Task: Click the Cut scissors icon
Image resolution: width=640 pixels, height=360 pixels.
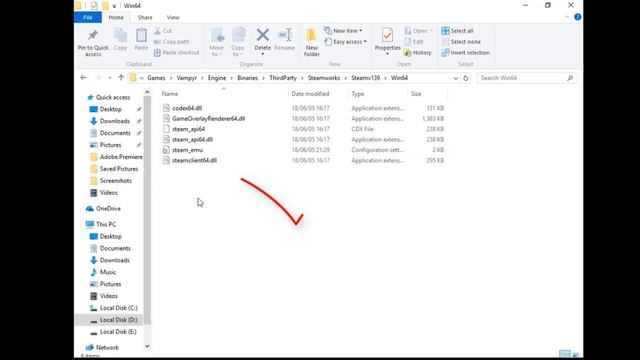Action: click(158, 31)
